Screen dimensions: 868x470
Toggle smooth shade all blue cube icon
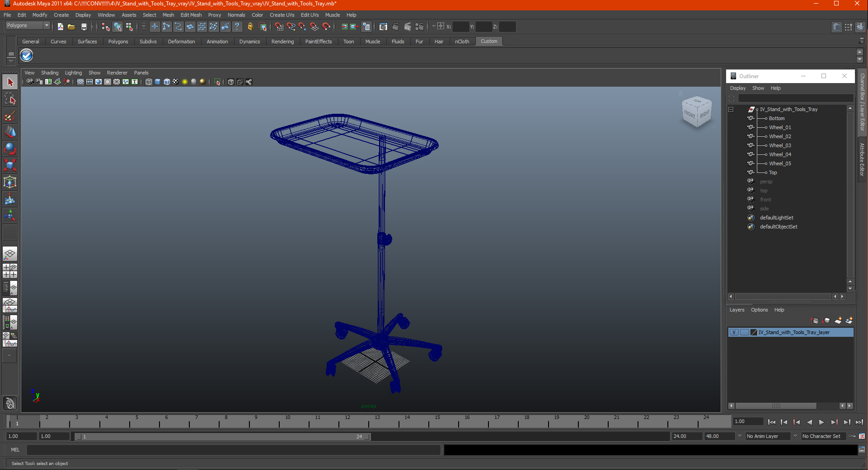158,82
